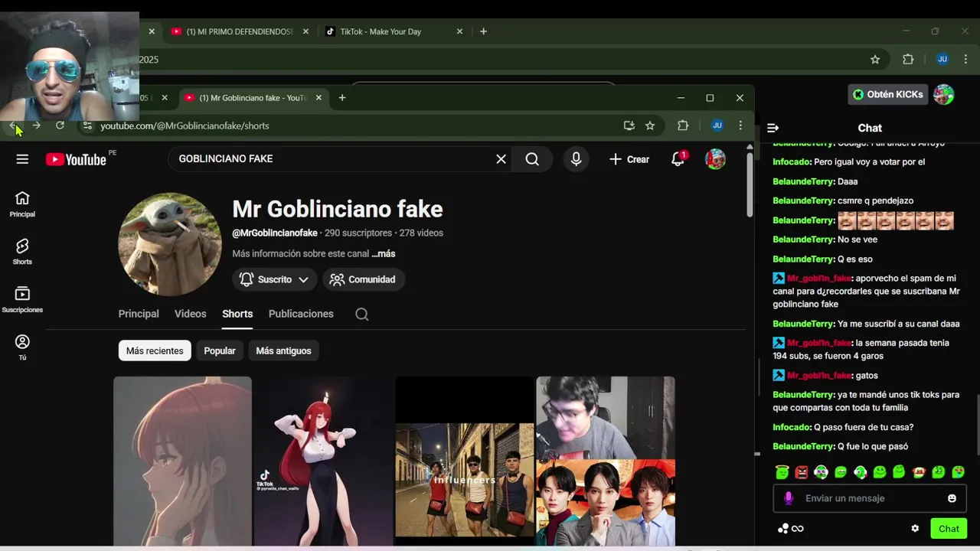
Task: Open new tab in the back Chrome window
Action: pyautogui.click(x=483, y=31)
